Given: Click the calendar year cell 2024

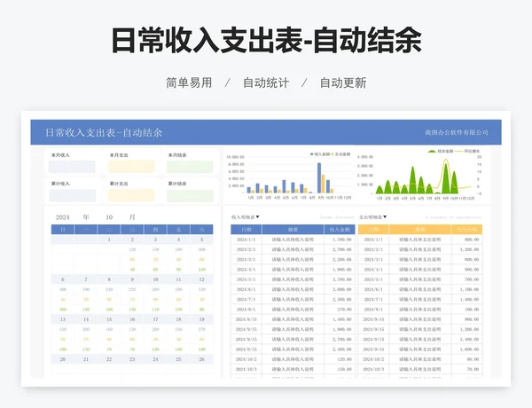Looking at the screenshot, I should click(62, 217).
